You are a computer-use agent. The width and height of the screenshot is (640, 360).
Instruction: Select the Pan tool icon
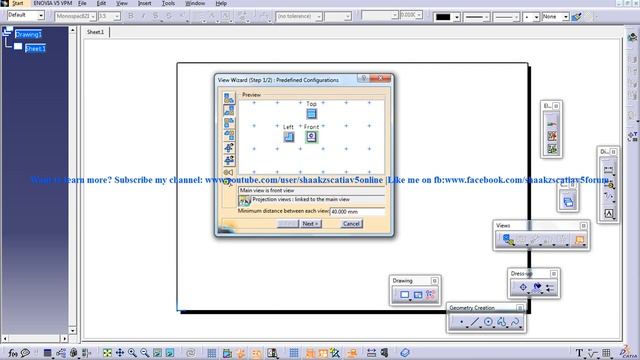pyautogui.click(x=120, y=353)
